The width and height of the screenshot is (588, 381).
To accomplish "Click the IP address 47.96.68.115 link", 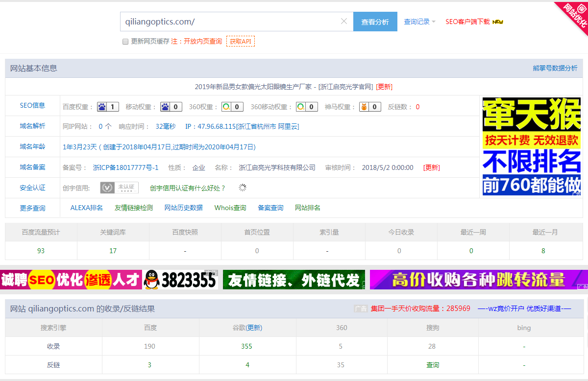I will pos(242,126).
